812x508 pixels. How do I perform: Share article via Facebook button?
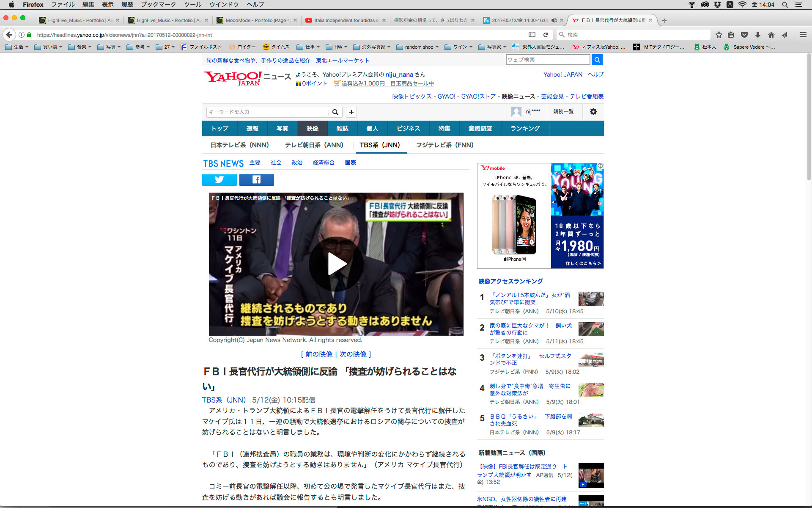coord(256,180)
